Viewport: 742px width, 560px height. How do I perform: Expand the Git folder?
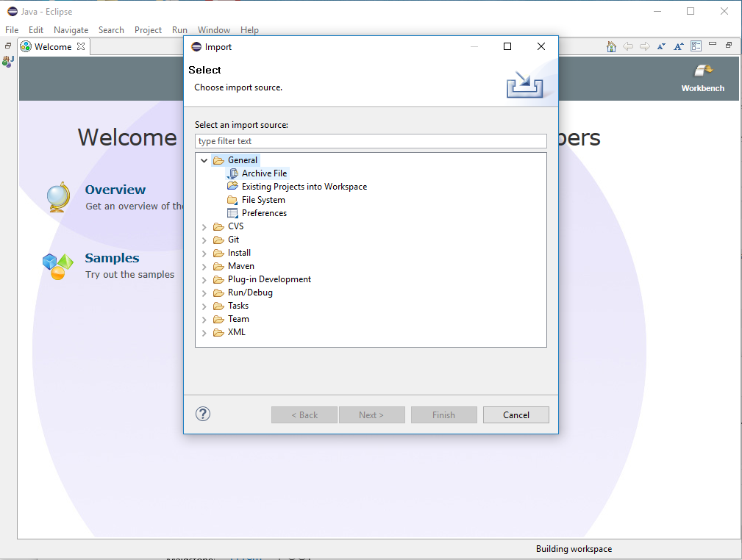[204, 240]
